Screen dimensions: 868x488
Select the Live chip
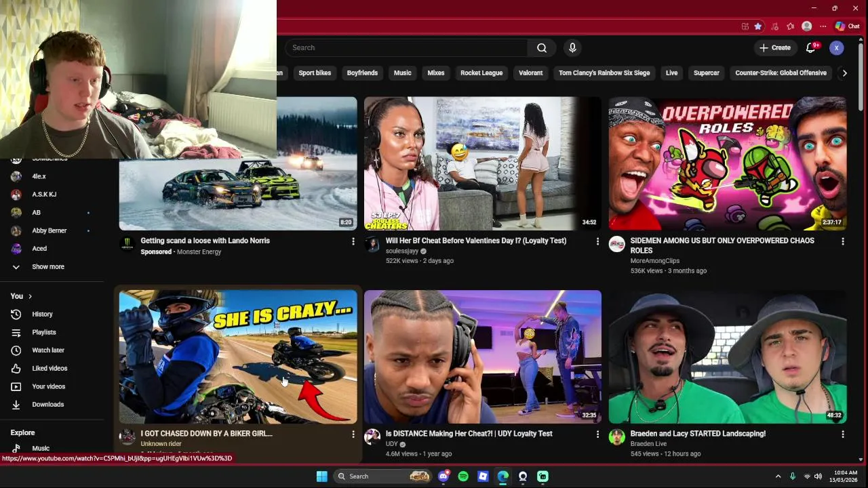671,73
